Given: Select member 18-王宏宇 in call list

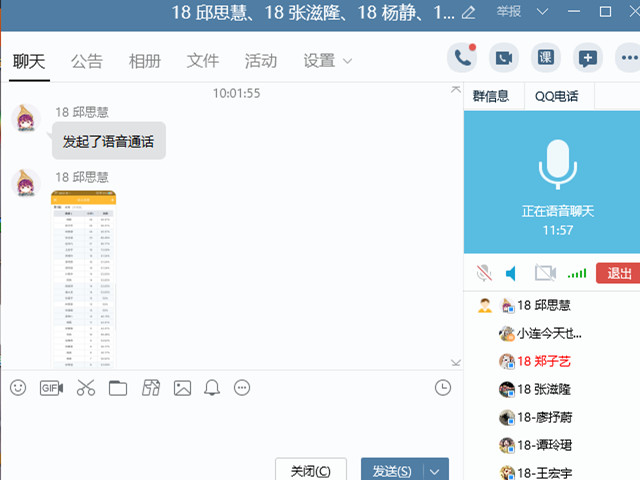Looking at the screenshot, I should [x=536, y=473].
